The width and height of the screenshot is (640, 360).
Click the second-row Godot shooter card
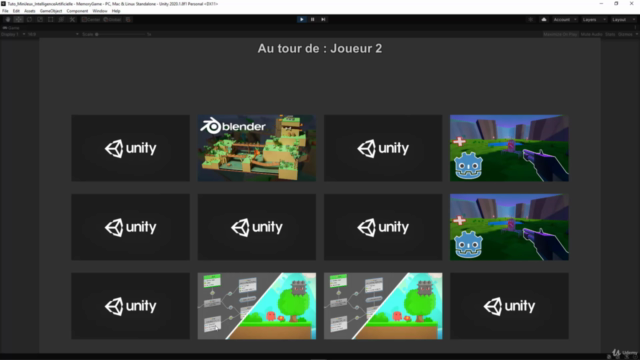tap(509, 227)
